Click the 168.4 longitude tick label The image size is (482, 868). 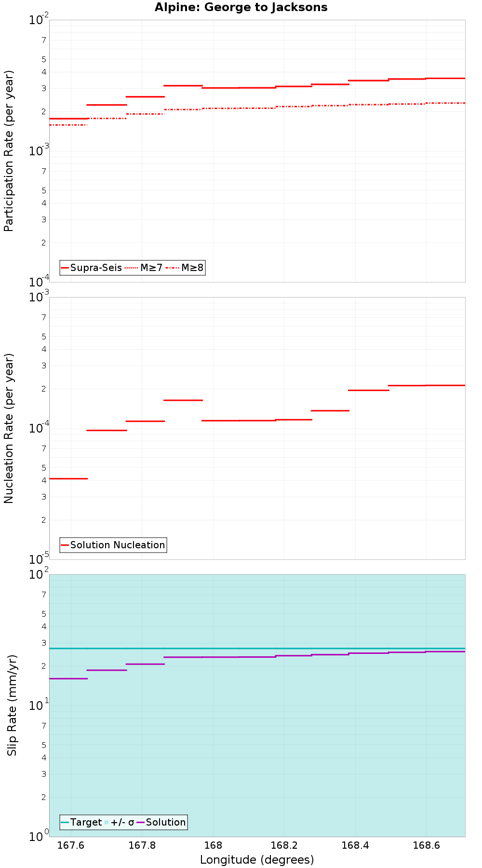tap(355, 845)
